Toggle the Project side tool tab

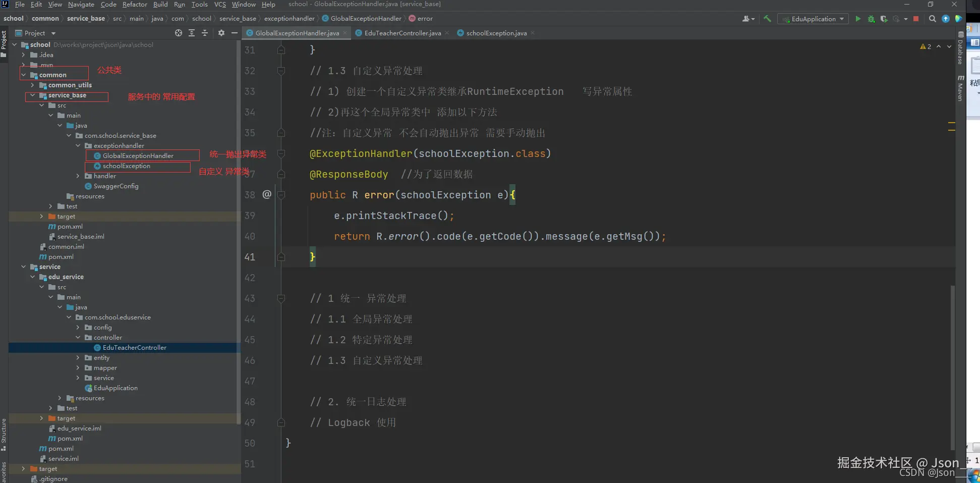pos(4,43)
